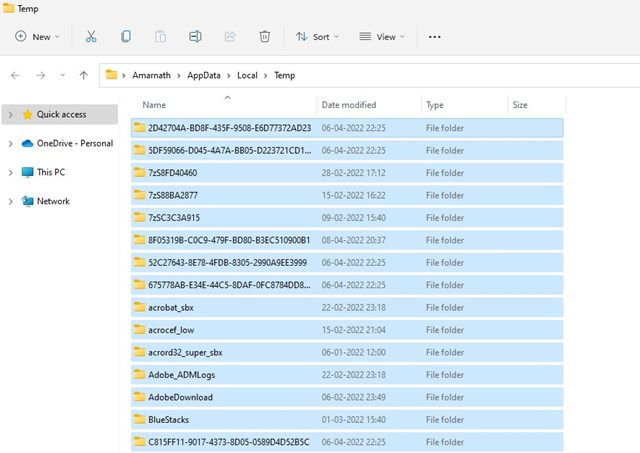Sort by Name column header
This screenshot has height=453, width=640.
[224, 105]
